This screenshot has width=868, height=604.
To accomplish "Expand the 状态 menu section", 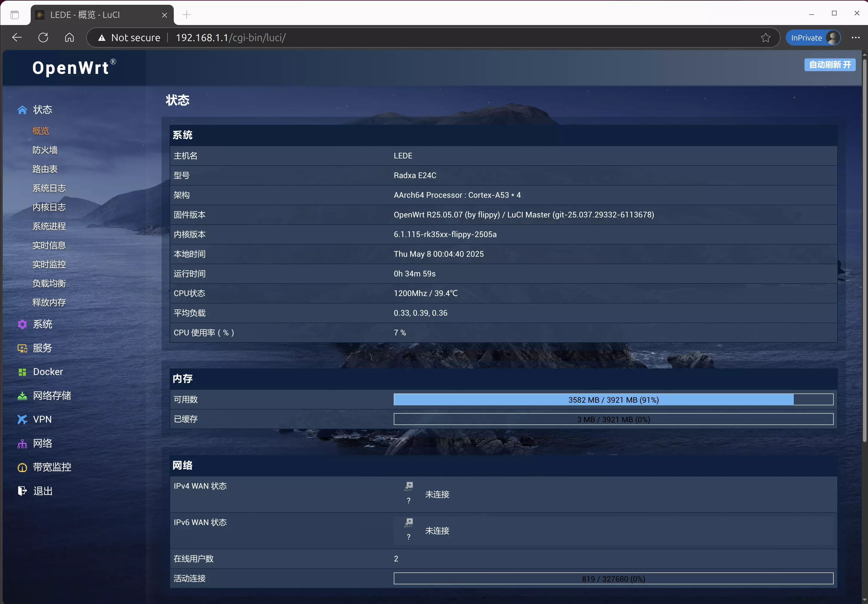I will (42, 110).
